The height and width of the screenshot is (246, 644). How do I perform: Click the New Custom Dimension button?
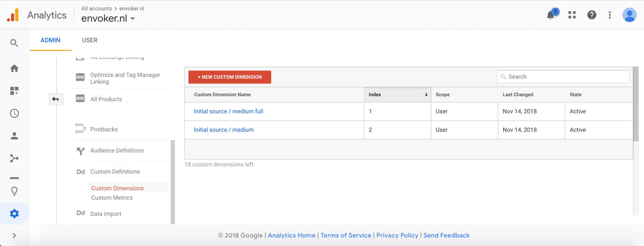230,77
